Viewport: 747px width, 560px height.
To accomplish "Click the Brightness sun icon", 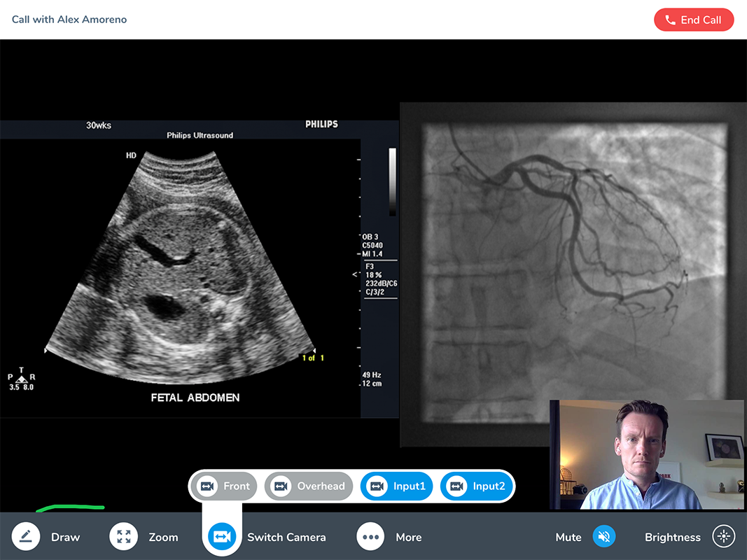I will 724,537.
